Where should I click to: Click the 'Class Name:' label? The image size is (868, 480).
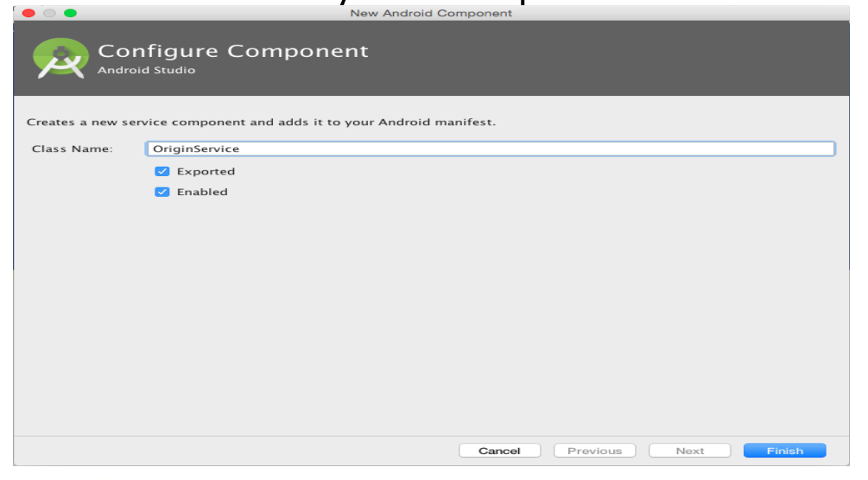(72, 149)
